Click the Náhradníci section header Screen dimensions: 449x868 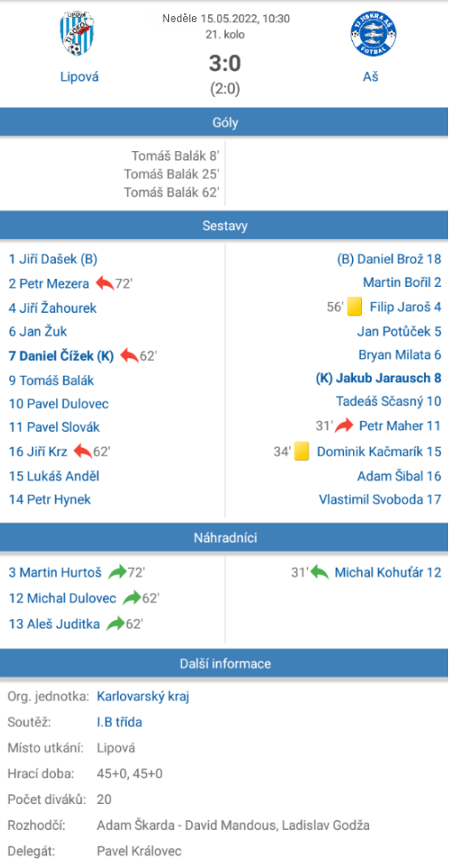click(224, 537)
